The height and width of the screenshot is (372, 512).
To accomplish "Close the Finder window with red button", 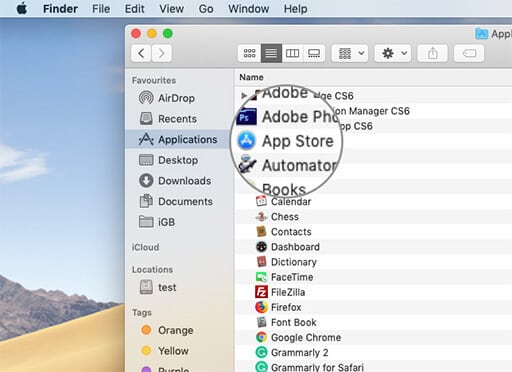I will point(136,34).
